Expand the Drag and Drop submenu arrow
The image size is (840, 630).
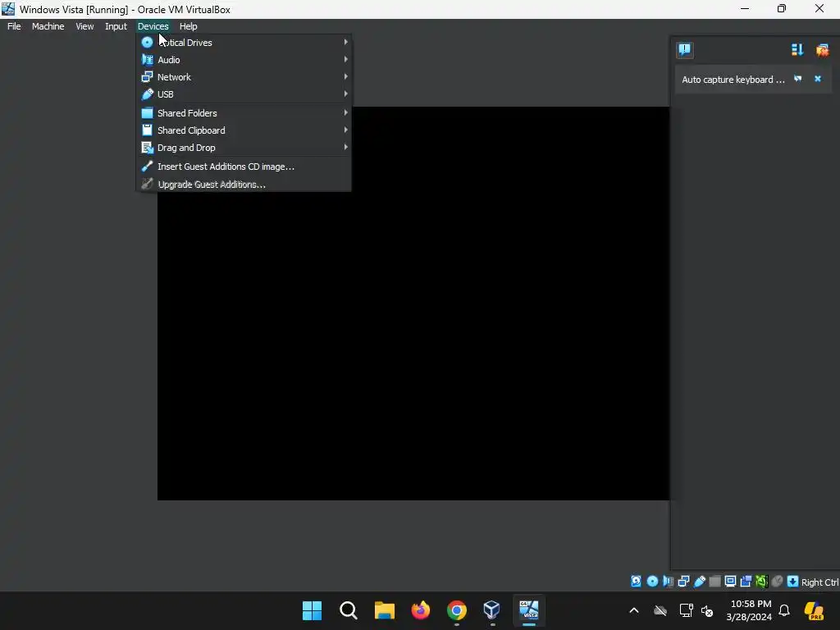(x=345, y=147)
